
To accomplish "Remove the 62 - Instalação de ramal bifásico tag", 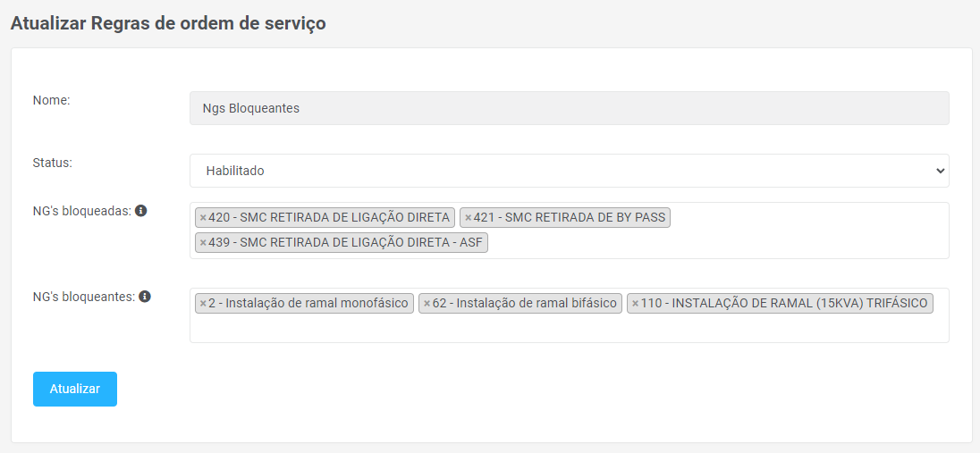I will pyautogui.click(x=427, y=303).
